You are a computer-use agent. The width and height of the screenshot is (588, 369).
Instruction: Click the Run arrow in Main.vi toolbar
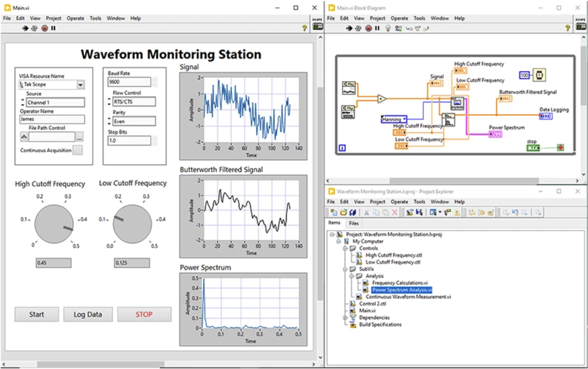tap(25, 28)
